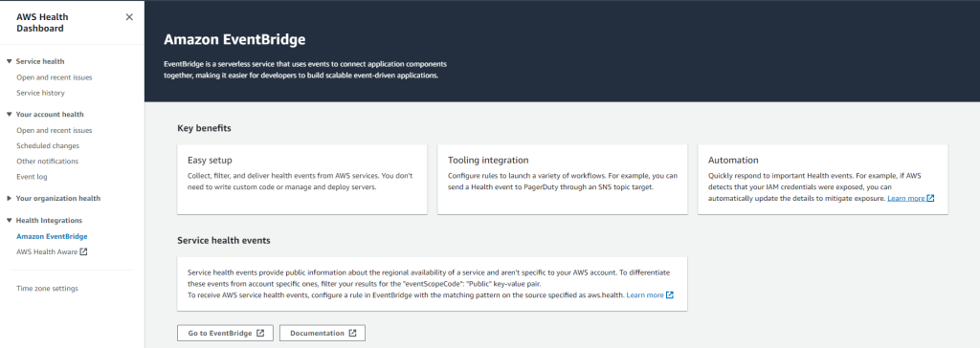The width and height of the screenshot is (980, 348).
Task: Click external-link icon on the Documentation button
Action: [352, 333]
